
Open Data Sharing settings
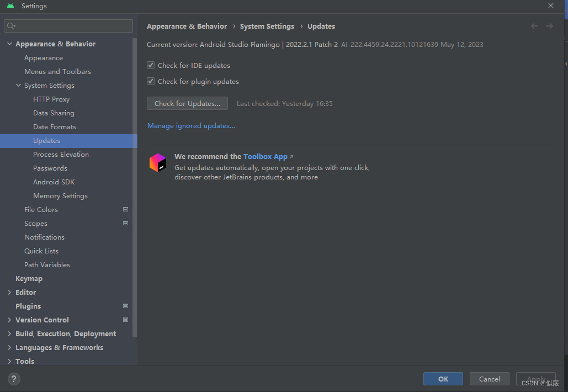coord(54,113)
